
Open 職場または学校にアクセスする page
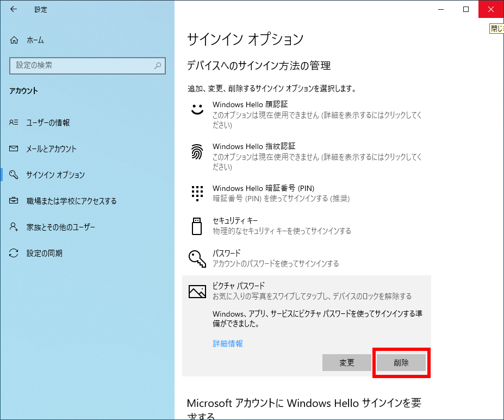pos(71,201)
